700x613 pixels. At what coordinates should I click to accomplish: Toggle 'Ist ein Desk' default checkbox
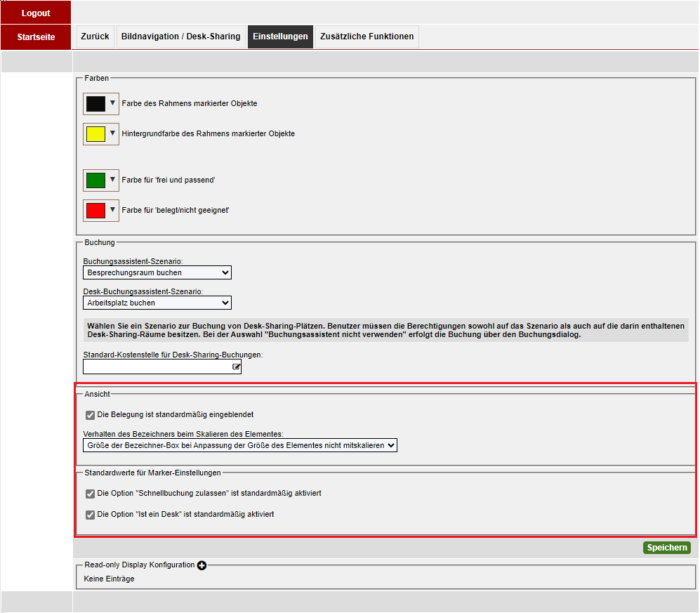[90, 515]
